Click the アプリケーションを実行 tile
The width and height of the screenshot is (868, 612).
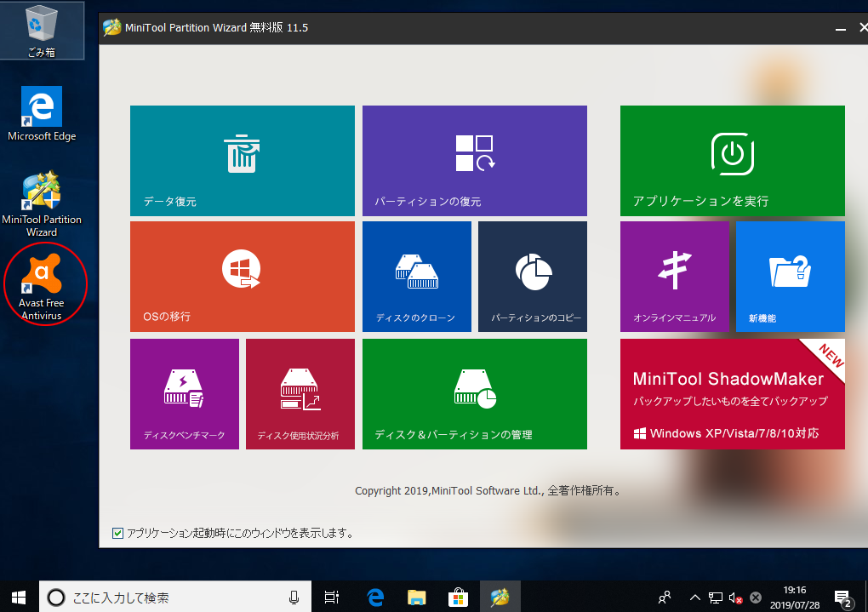[x=732, y=160]
